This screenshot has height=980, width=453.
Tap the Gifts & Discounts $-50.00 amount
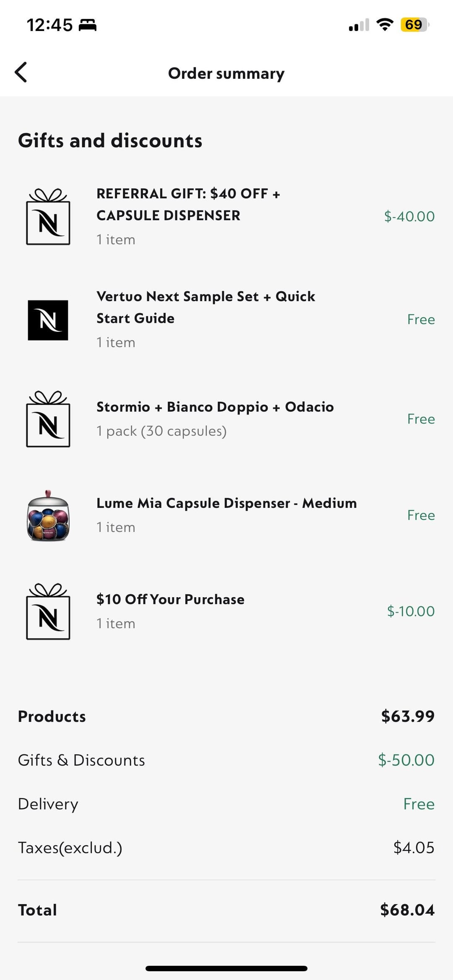(406, 760)
